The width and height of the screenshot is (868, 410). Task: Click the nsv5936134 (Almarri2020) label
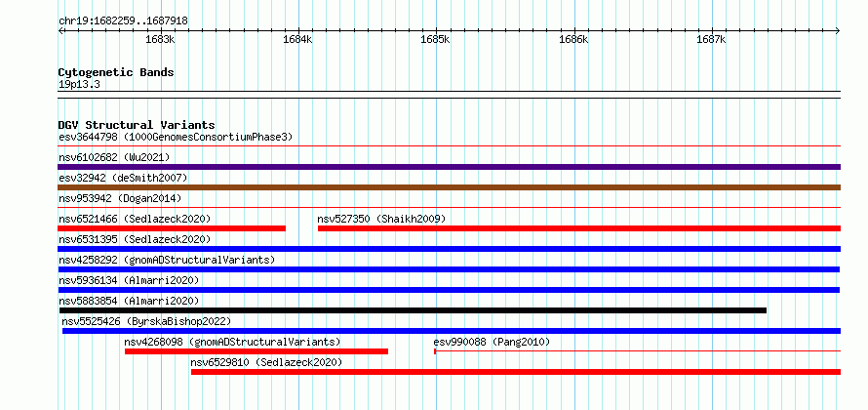(129, 280)
